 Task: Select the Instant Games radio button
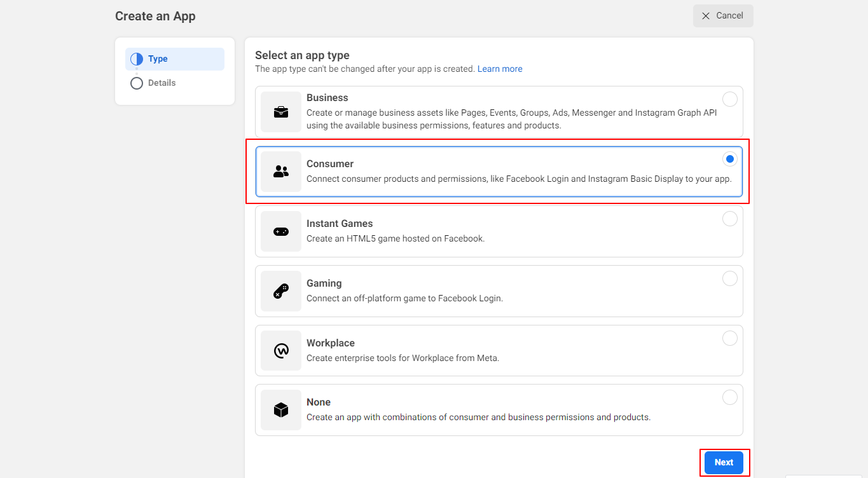click(x=730, y=219)
